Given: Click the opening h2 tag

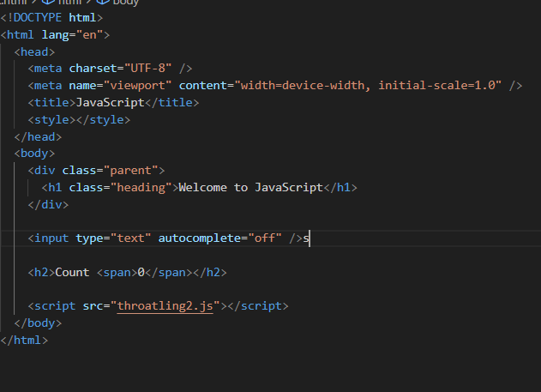Looking at the screenshot, I should pos(41,273).
